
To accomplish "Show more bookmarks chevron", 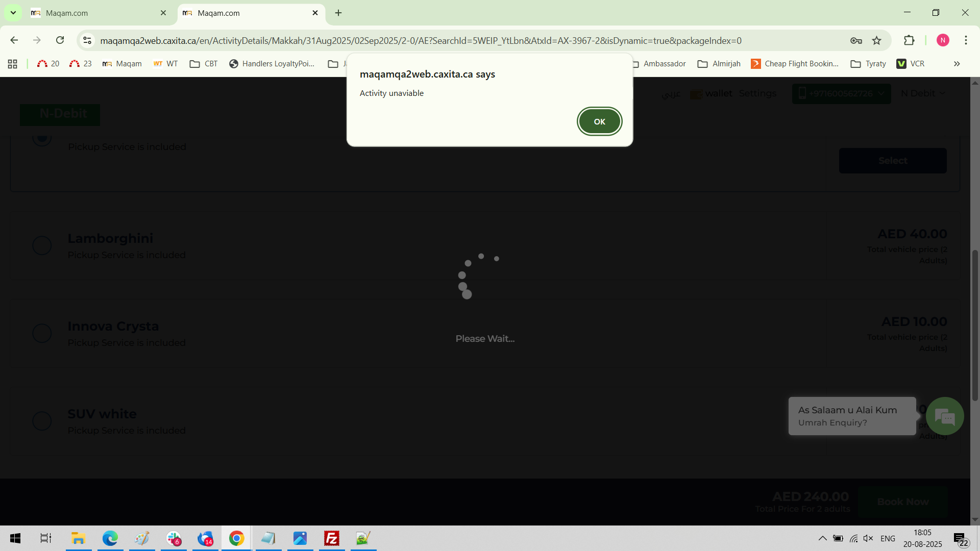I will 957,64.
